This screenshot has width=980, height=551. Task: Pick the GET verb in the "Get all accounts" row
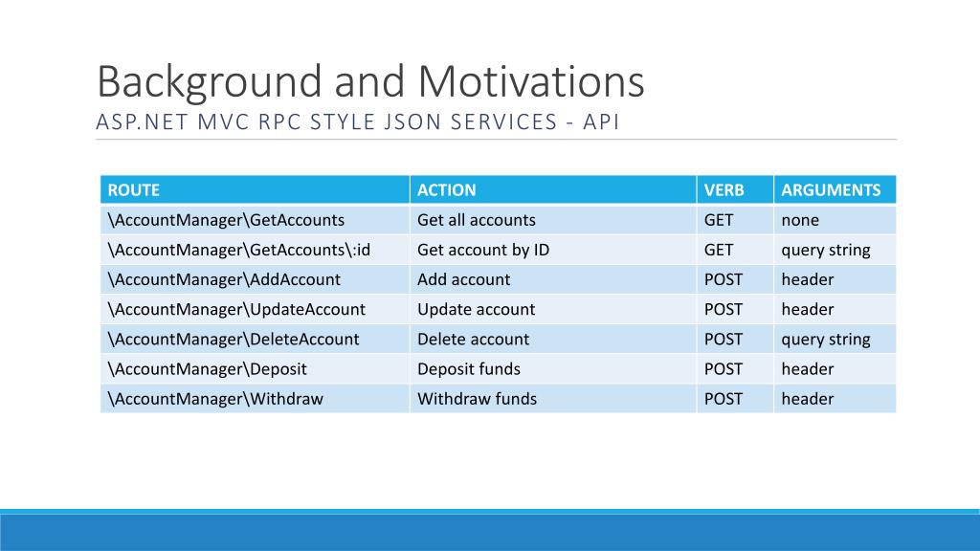735,220
